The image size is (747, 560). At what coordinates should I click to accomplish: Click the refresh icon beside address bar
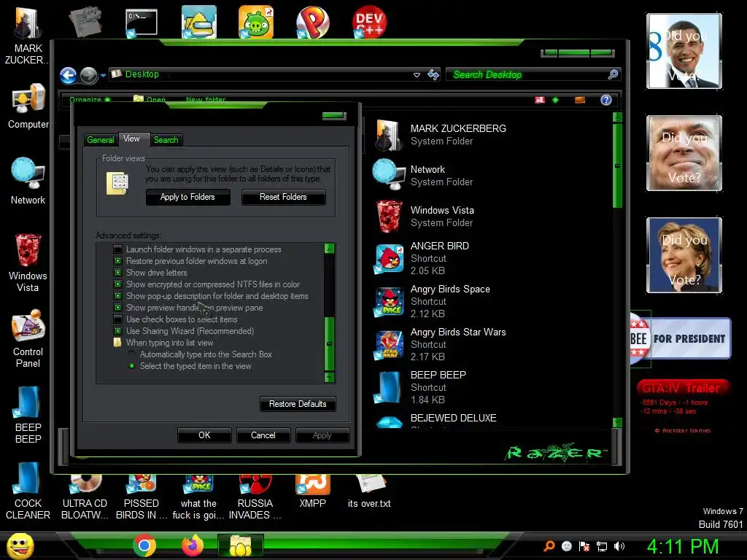coord(433,74)
